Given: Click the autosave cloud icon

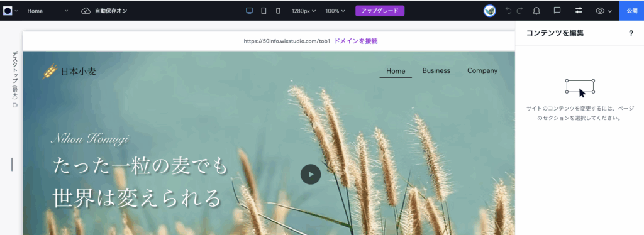Looking at the screenshot, I should pos(86,11).
